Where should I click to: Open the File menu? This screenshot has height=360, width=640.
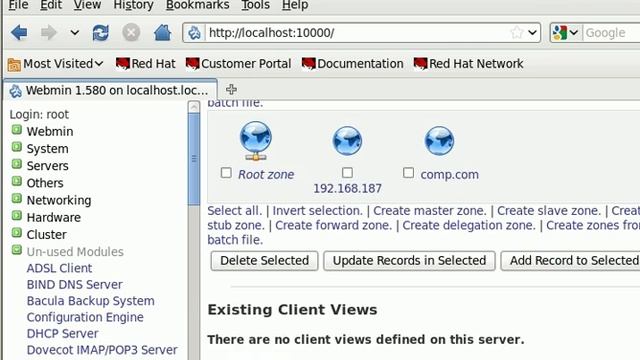[x=18, y=5]
